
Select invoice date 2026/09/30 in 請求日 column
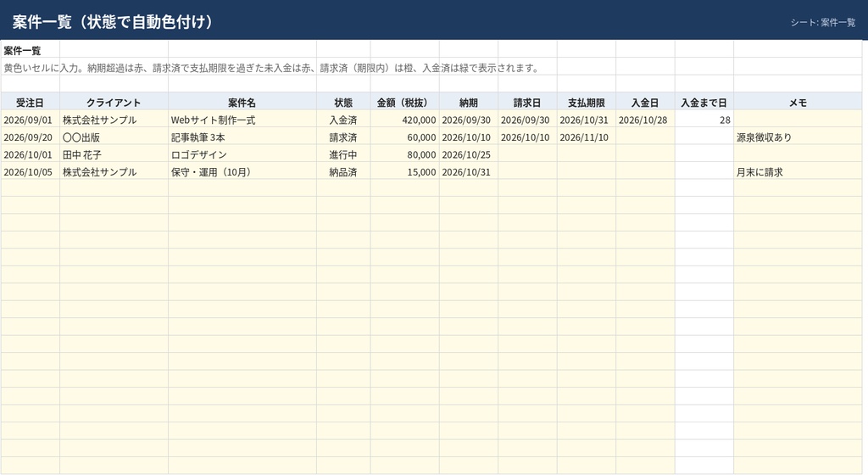527,120
